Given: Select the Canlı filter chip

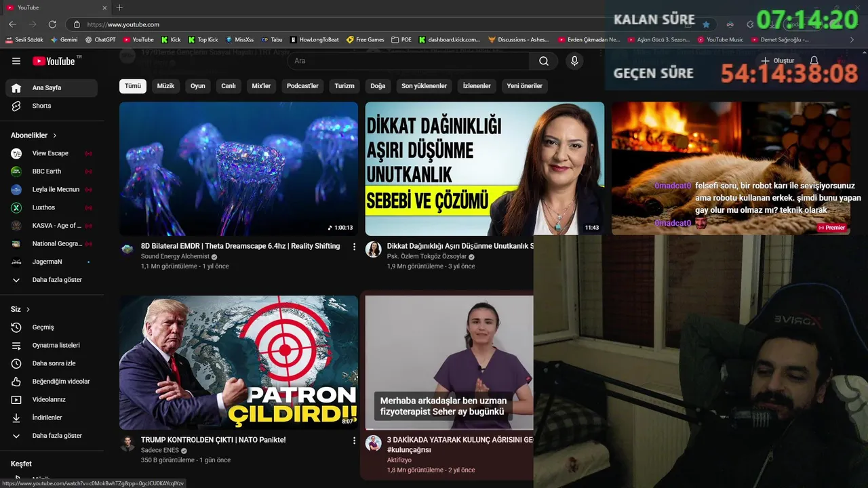Looking at the screenshot, I should coord(229,86).
